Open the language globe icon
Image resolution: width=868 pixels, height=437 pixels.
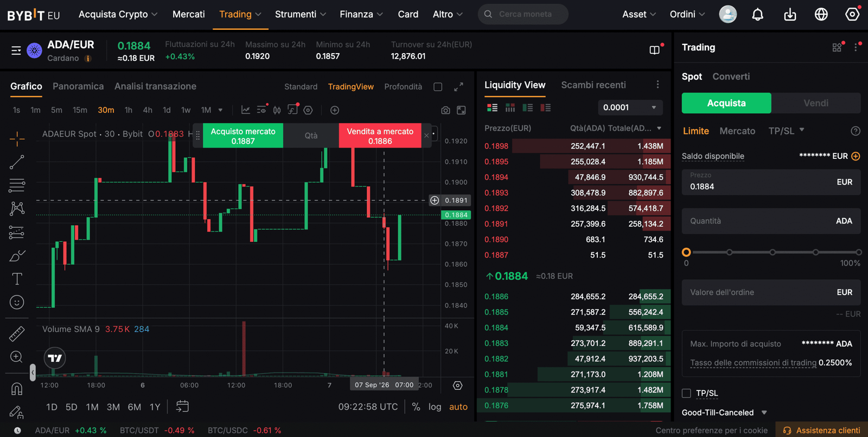[821, 15]
